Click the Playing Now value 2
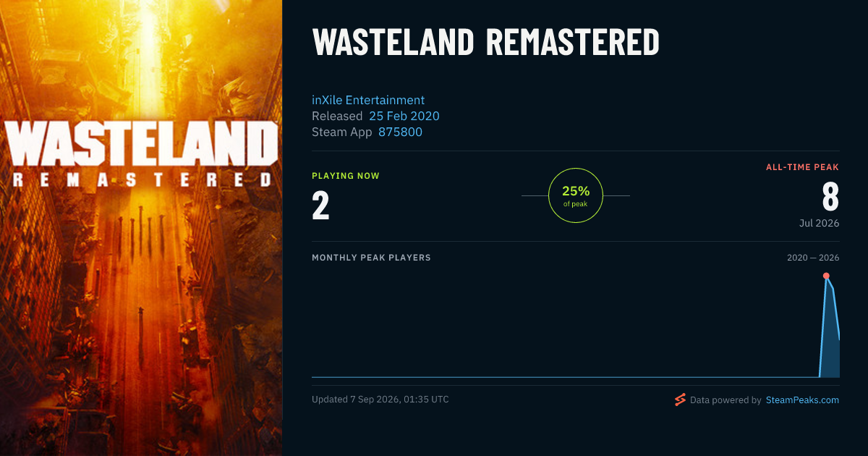The height and width of the screenshot is (456, 868). [320, 205]
